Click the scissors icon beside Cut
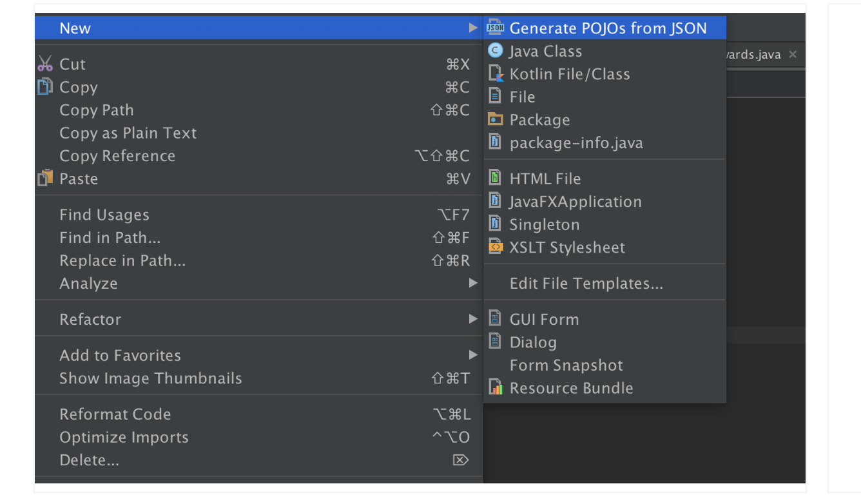 pyautogui.click(x=45, y=63)
